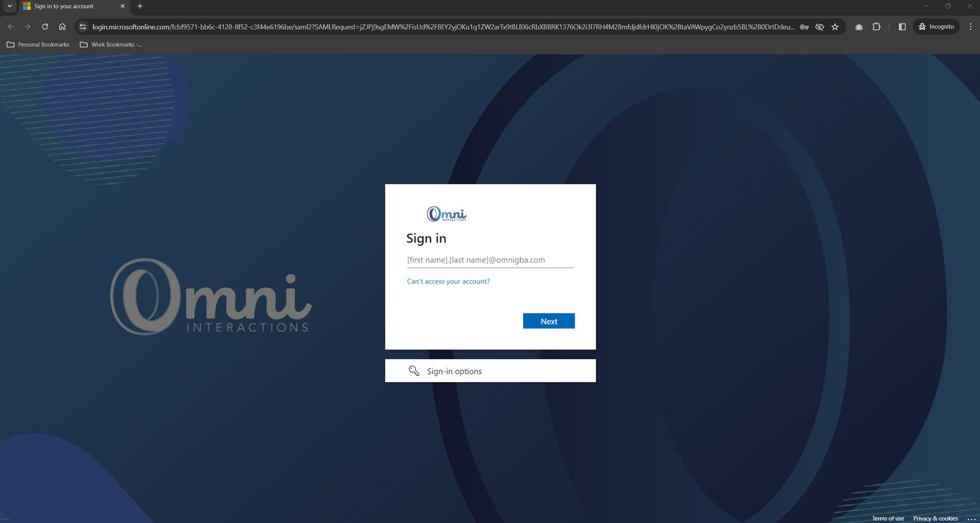Viewport: 980px width, 523px height.
Task: Click the Omni logo in sign-in card
Action: click(446, 214)
